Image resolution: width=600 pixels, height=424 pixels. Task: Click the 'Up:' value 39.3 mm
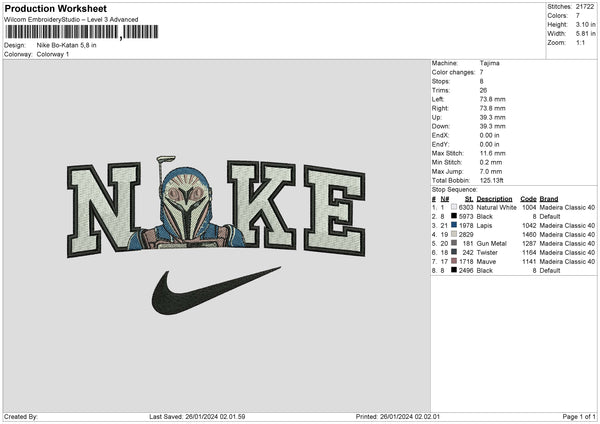point(492,117)
